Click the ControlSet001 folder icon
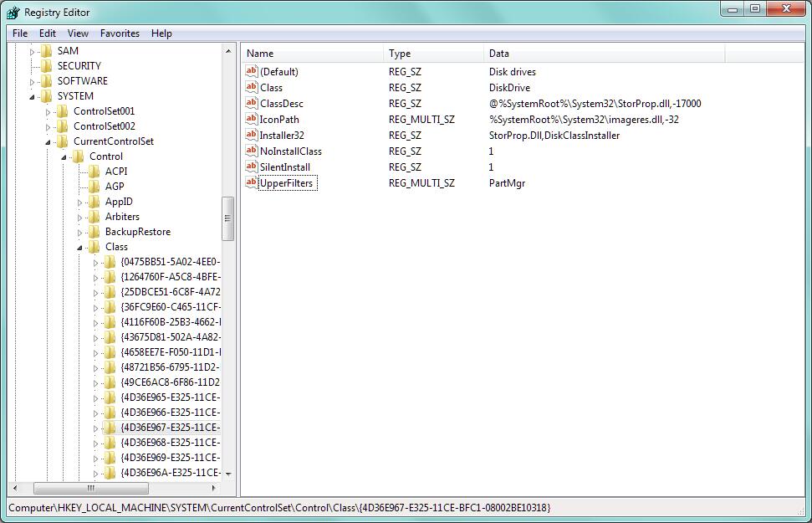 point(63,111)
